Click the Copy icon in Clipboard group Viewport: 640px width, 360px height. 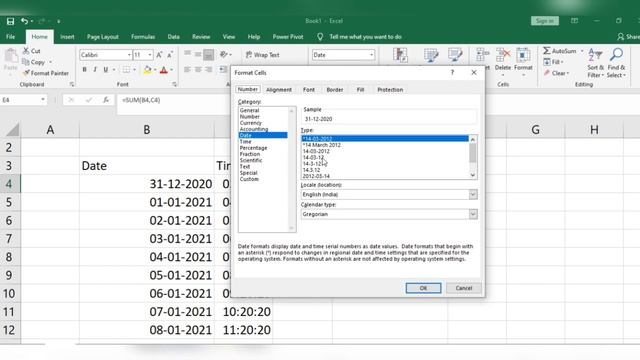point(26,62)
